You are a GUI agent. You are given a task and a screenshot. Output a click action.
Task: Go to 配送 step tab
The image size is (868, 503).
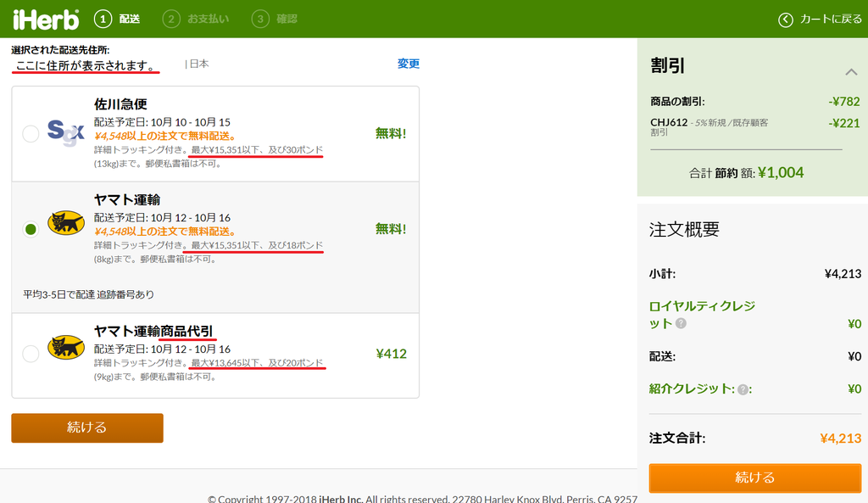(117, 19)
